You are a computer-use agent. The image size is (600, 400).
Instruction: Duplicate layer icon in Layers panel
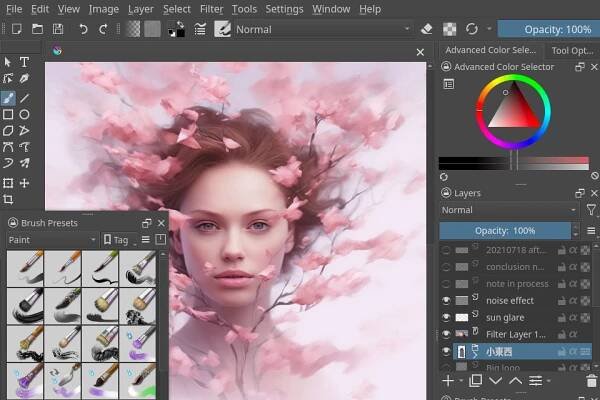[475, 380]
